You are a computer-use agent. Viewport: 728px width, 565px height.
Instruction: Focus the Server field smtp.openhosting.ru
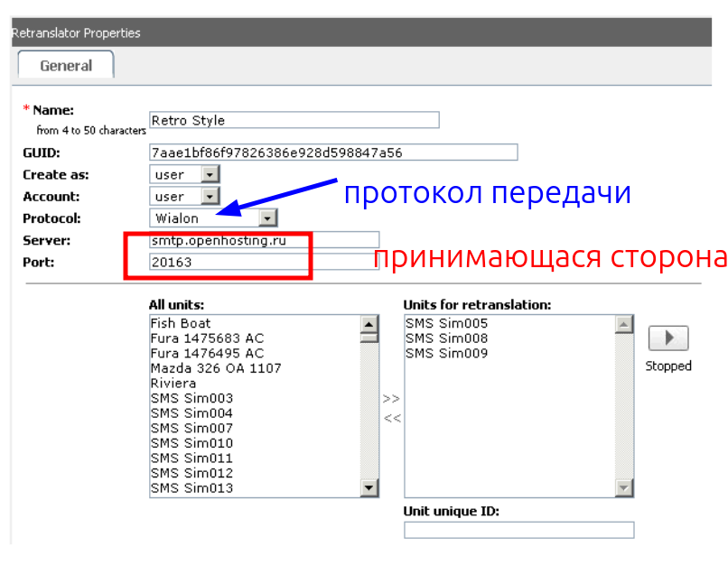[264, 239]
